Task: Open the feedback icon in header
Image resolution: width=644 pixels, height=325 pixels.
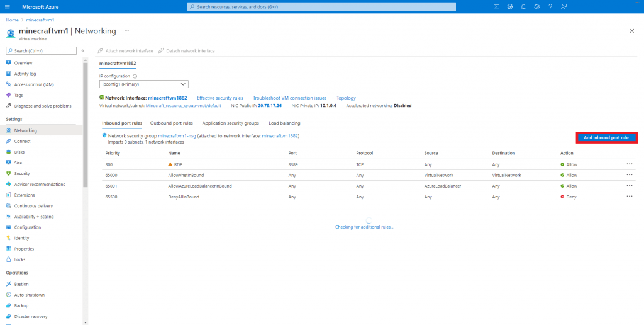Action: point(564,6)
